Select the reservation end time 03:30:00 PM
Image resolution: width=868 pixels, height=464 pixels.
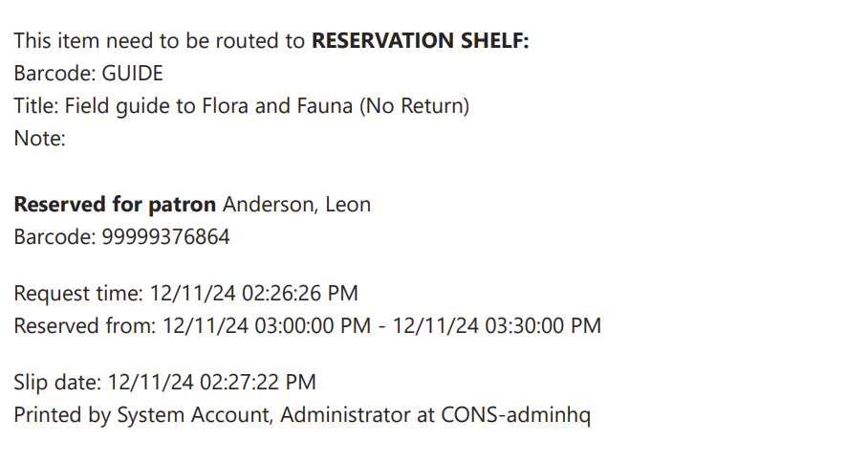tap(497, 325)
